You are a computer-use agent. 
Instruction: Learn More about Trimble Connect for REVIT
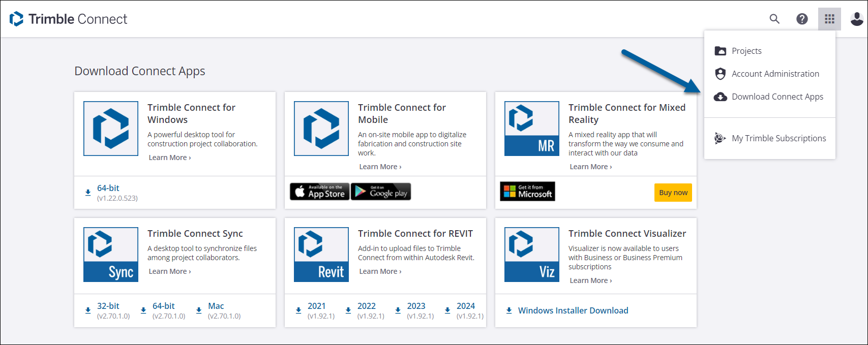[380, 271]
